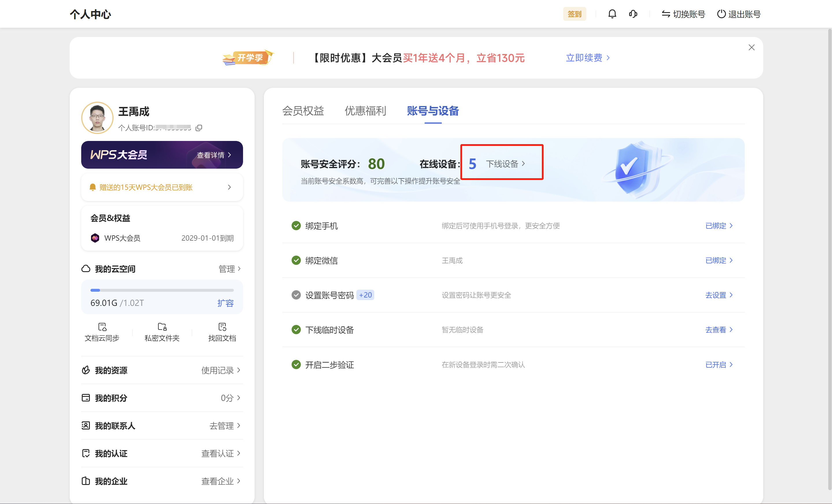Click the user avatar photo
This screenshot has height=504, width=832.
coord(97,118)
